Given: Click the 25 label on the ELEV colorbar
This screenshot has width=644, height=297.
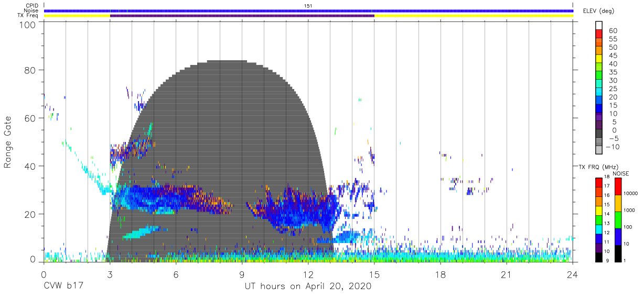Looking at the screenshot, I should coord(613,89).
